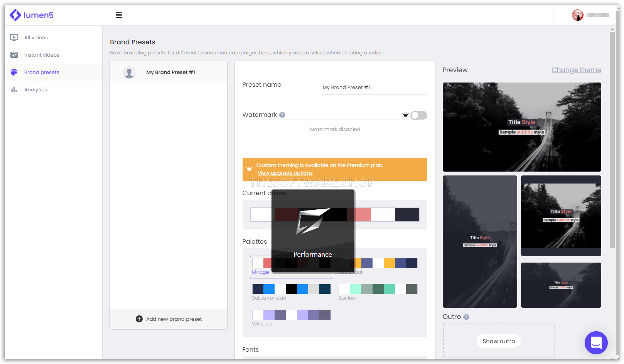624x364 pixels.
Task: Open the live chat bubble
Action: (x=596, y=343)
